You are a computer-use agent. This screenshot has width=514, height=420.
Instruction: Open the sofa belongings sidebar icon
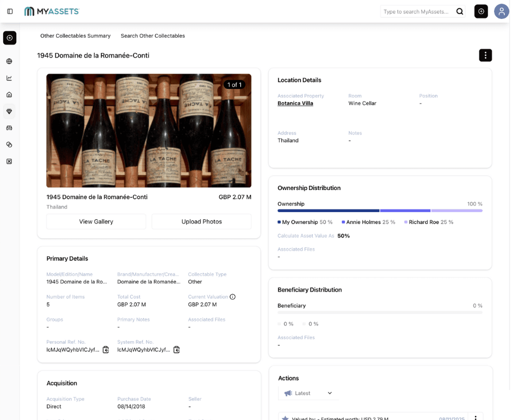(9, 128)
